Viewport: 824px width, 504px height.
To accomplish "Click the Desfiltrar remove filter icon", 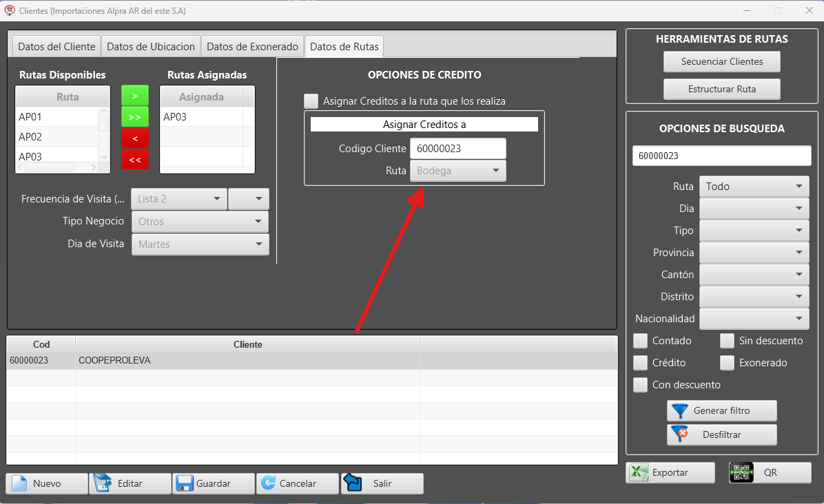I will 680,434.
